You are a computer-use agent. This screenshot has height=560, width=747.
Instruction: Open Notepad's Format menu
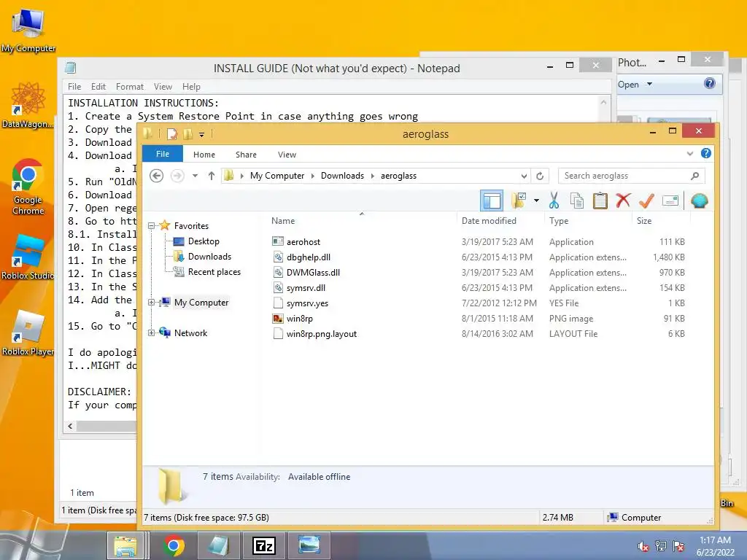pos(130,87)
